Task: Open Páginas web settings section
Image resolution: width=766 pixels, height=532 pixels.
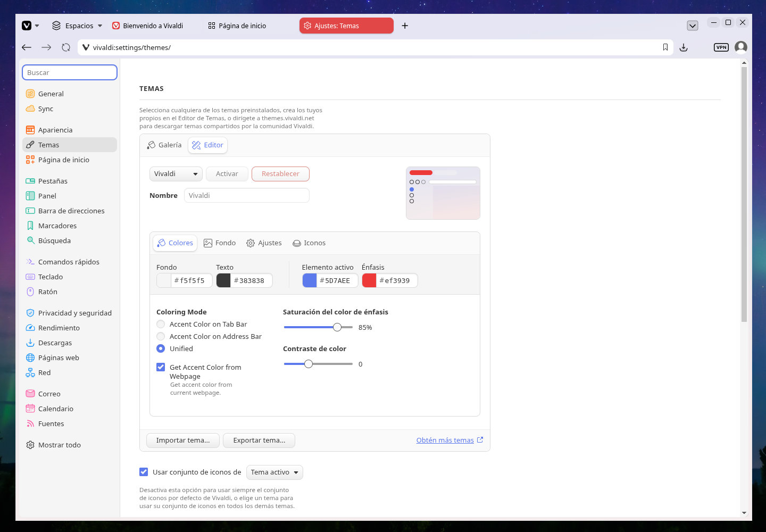Action: (x=70, y=358)
